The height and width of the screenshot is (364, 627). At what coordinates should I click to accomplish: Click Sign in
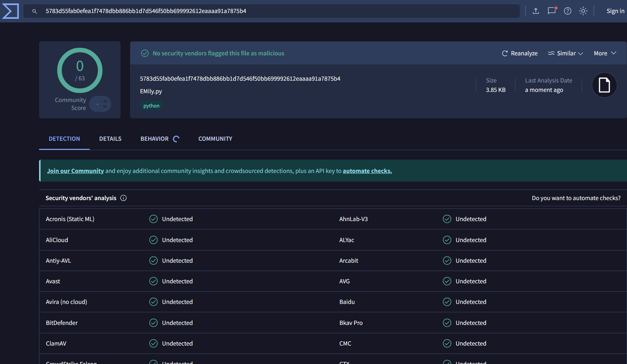pos(615,11)
